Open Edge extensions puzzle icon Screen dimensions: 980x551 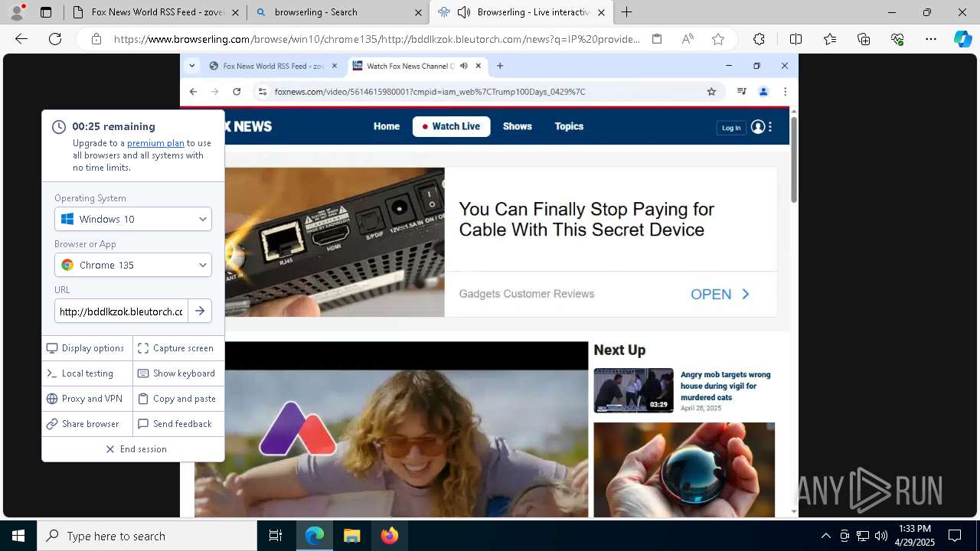759,39
